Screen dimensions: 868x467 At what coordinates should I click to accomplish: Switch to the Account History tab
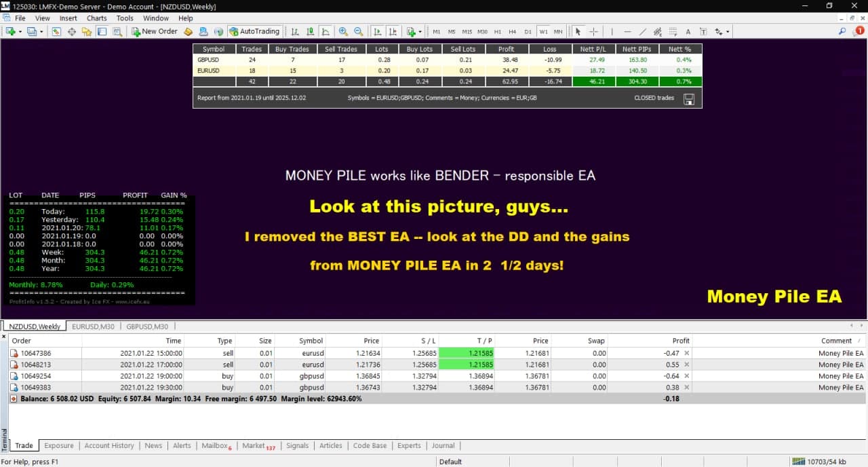pyautogui.click(x=109, y=445)
